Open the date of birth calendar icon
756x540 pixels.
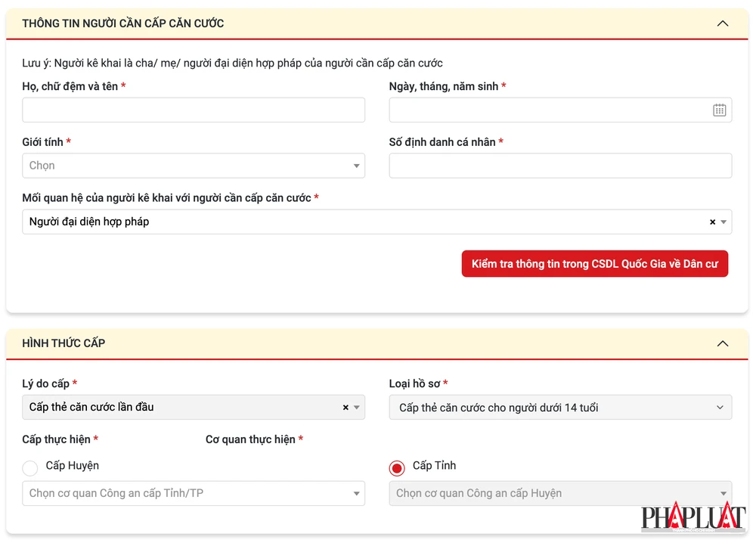719,110
